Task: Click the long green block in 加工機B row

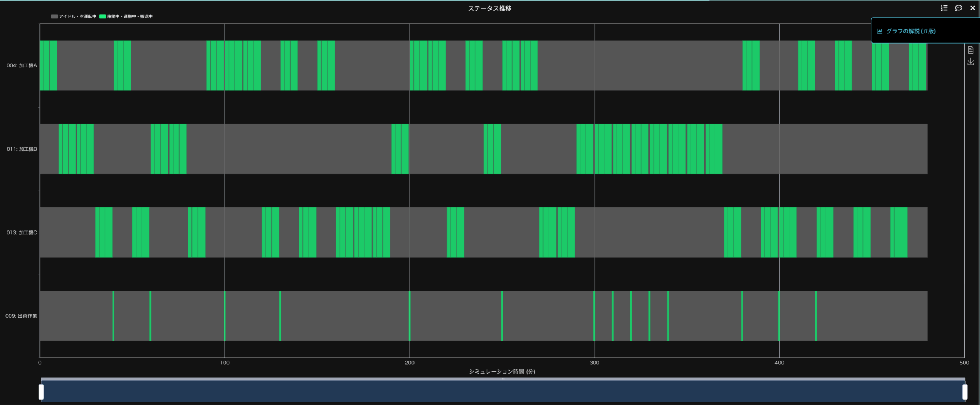Action: (x=649, y=149)
